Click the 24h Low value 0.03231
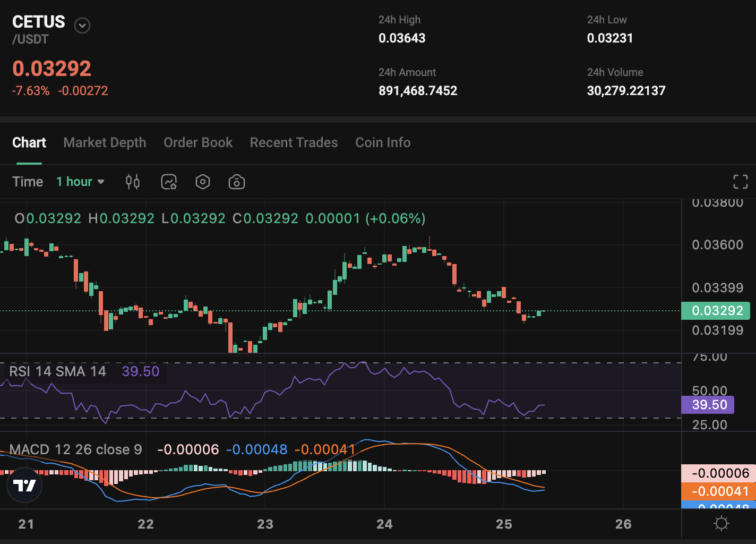Viewport: 756px width, 544px height. pos(610,38)
